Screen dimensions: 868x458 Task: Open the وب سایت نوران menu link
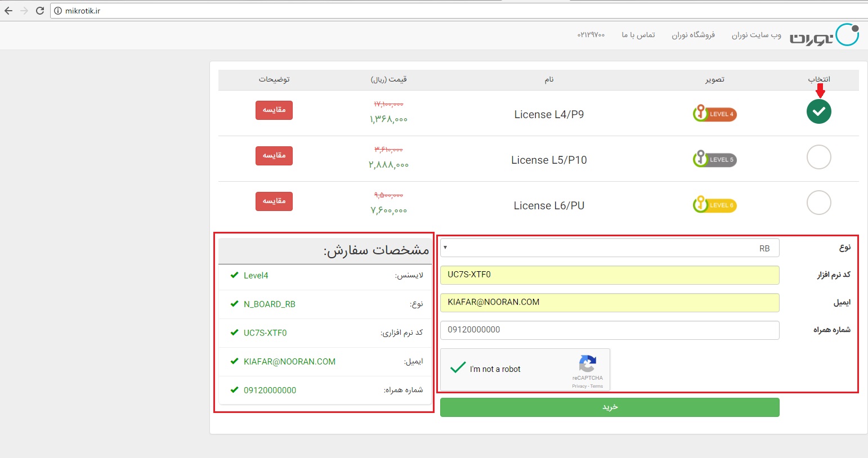point(756,35)
